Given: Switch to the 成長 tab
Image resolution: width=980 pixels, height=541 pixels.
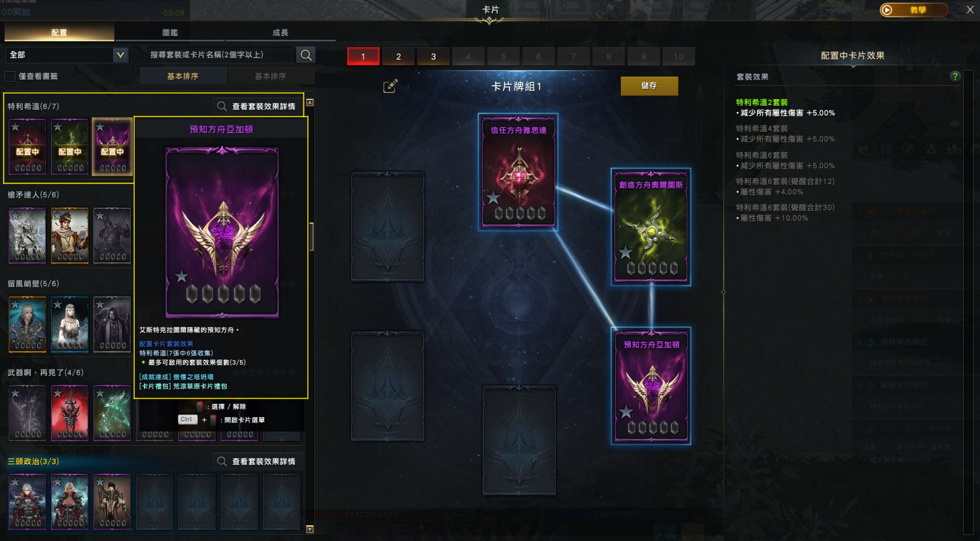Looking at the screenshot, I should [281, 33].
